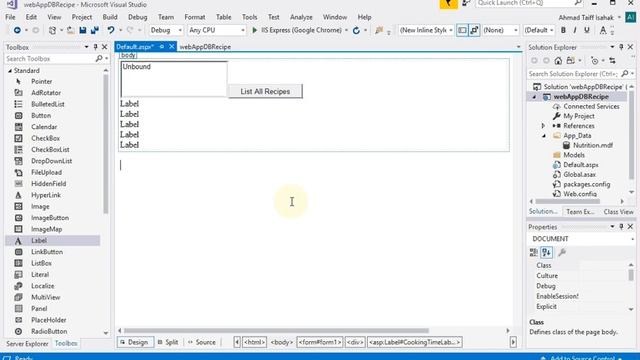Apply underline formatting
Image resolution: width=640 pixels, height=360 pixels.
click(587, 30)
